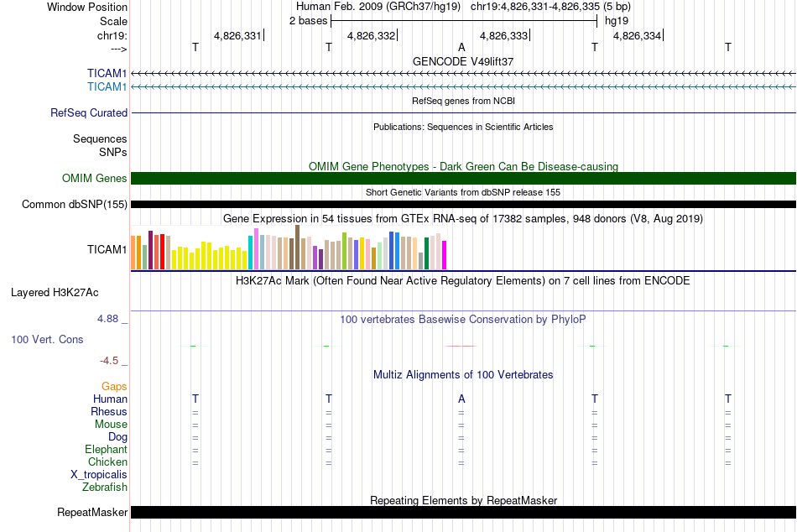Click the RefSeq Curated track label
This screenshot has width=797, height=532.
[88, 113]
